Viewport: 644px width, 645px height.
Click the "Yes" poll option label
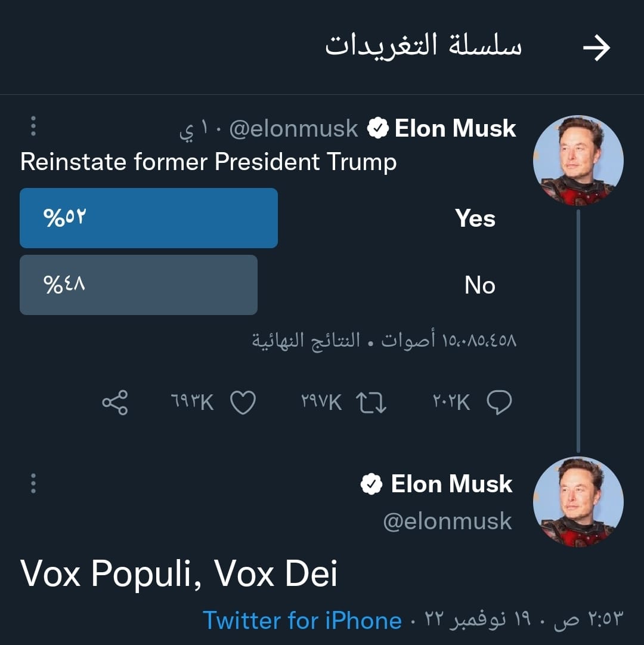475,218
